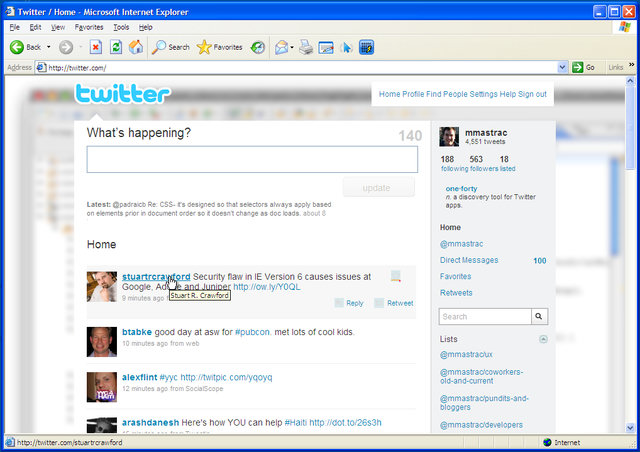Click the blue grid toolbar icon
Image resolution: width=640 pixels, height=452 pixels.
tap(367, 47)
